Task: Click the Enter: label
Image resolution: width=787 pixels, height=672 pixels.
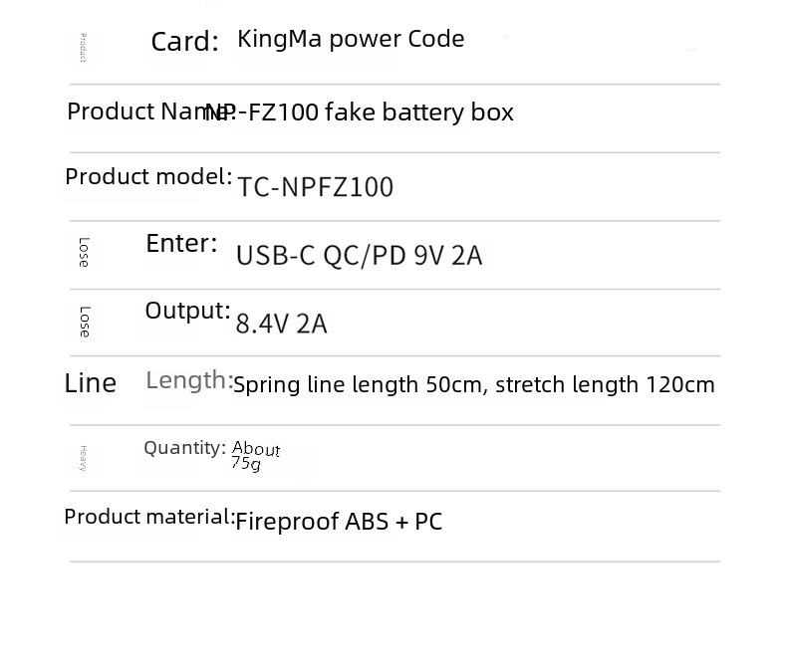Action: tap(181, 244)
